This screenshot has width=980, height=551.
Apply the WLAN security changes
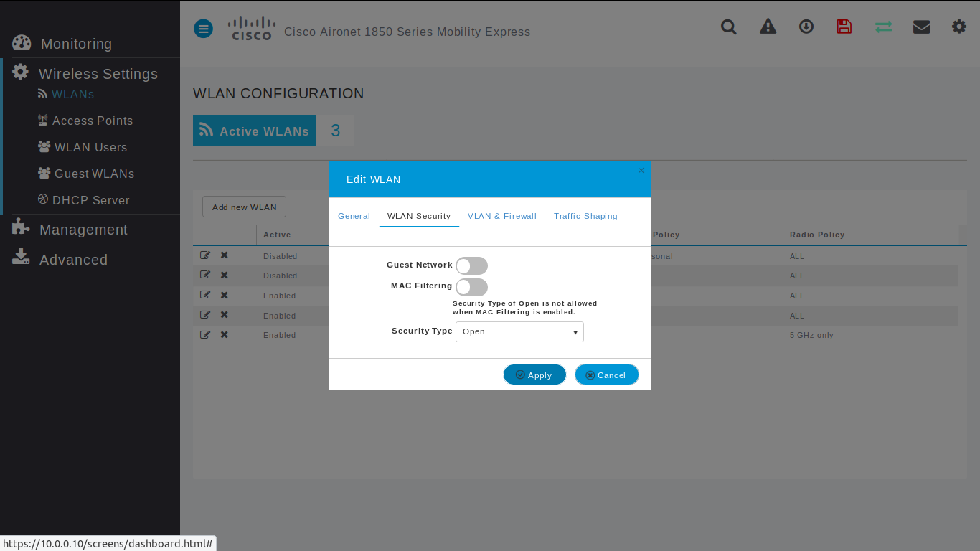pyautogui.click(x=534, y=374)
